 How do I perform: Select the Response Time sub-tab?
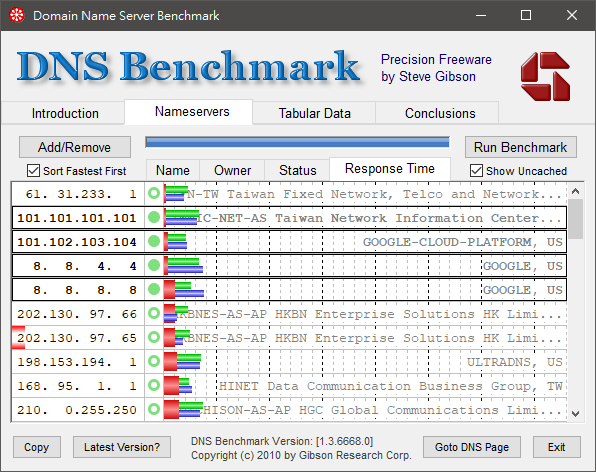pos(390,169)
